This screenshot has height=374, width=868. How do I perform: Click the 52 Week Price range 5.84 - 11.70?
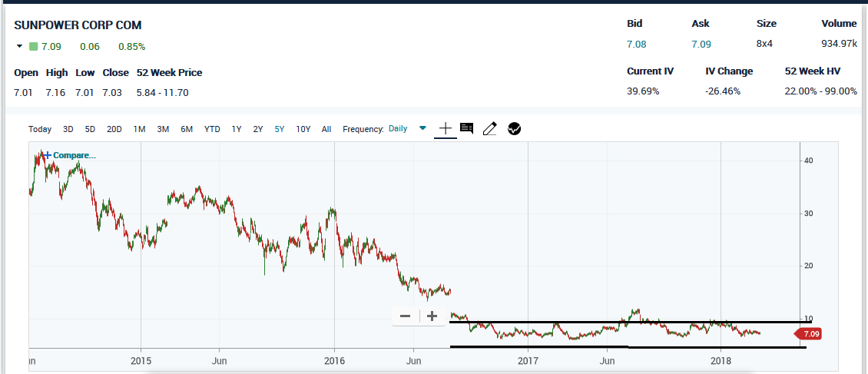(x=162, y=92)
